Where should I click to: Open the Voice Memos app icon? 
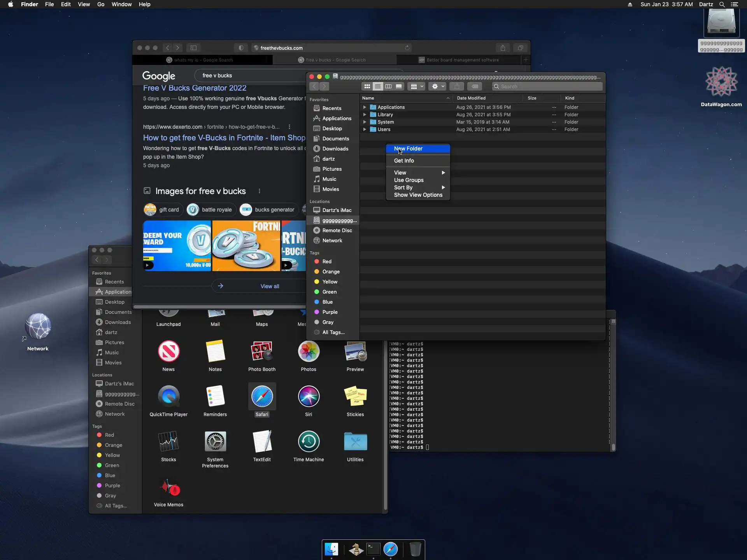[168, 487]
